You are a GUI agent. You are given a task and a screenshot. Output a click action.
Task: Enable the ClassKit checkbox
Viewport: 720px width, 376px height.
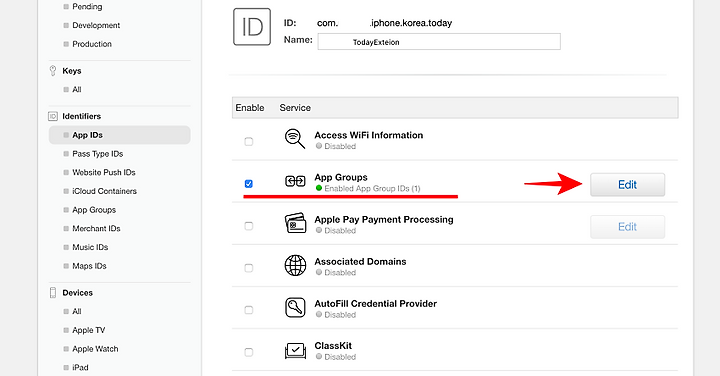[248, 352]
